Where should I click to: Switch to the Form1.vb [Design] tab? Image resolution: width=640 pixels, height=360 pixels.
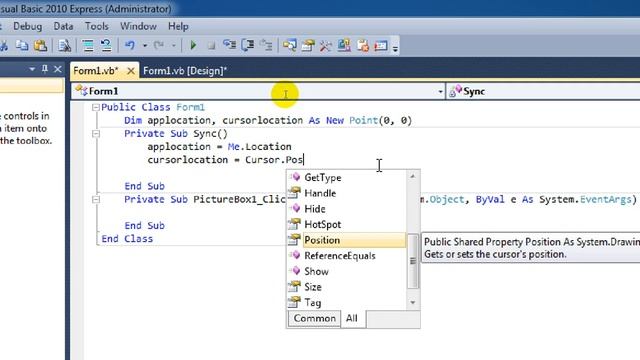click(185, 71)
